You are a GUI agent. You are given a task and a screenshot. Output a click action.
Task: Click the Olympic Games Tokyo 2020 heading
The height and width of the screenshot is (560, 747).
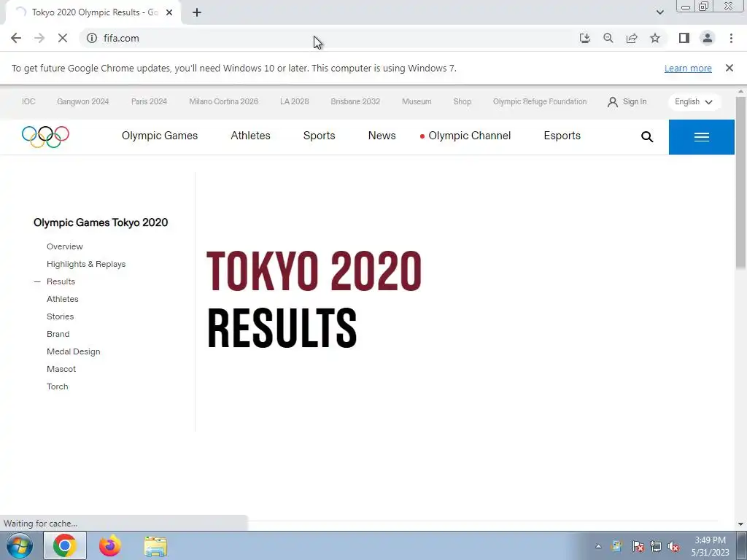pos(101,222)
